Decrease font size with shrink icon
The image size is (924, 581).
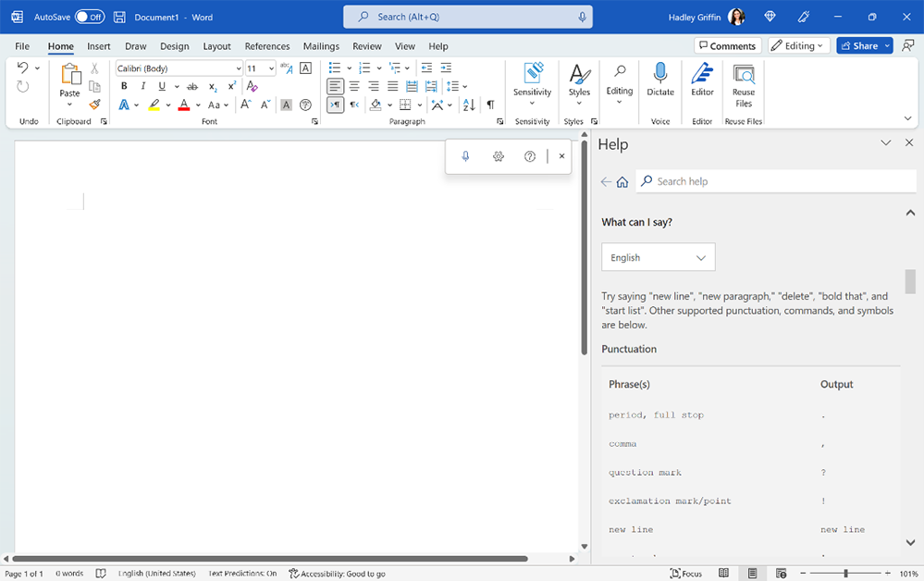265,105
